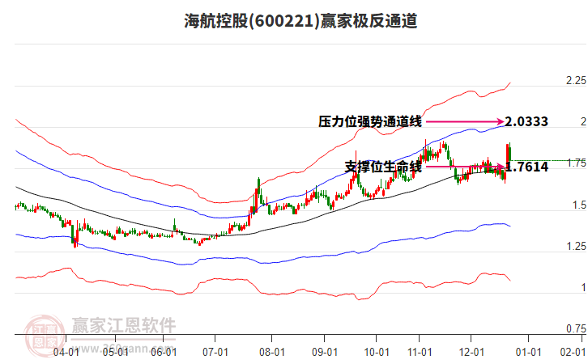Viewport: 588px width, 364px height.
Task: Click the chart title 海航控股(600221)赢家极反通道
Action: point(300,21)
